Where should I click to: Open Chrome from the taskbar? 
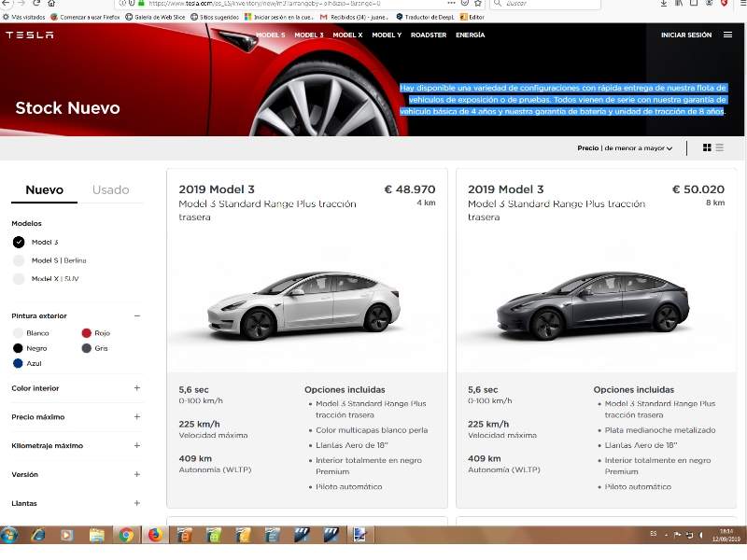pyautogui.click(x=126, y=535)
